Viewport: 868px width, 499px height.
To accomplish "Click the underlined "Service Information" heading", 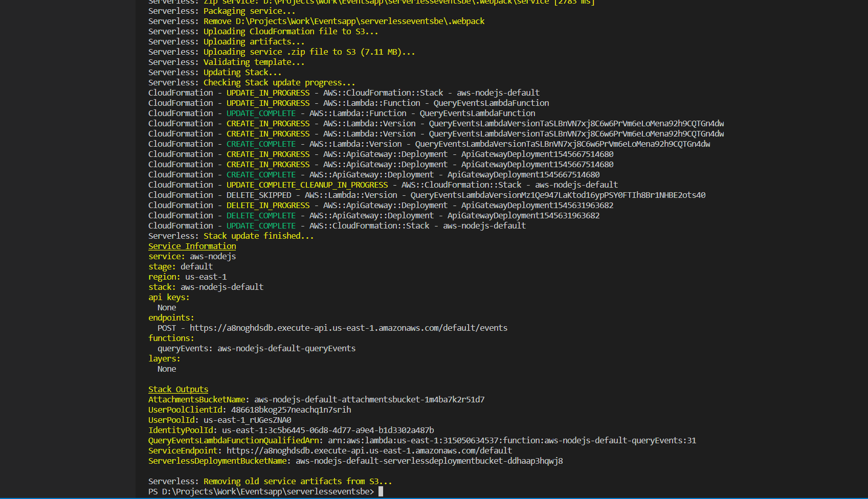I will [x=192, y=246].
